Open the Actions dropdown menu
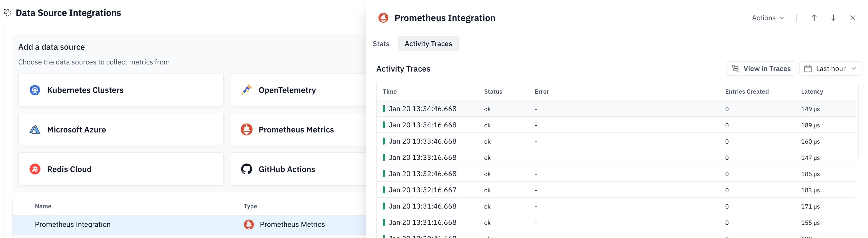 (x=767, y=18)
